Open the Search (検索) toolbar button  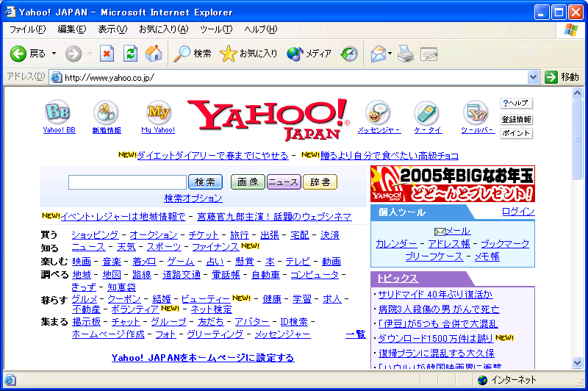193,54
